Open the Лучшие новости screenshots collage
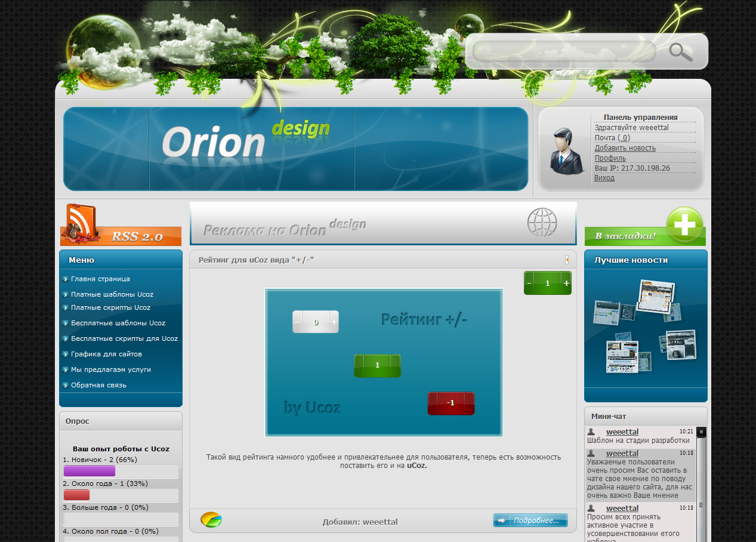The width and height of the screenshot is (756, 542). click(x=646, y=327)
